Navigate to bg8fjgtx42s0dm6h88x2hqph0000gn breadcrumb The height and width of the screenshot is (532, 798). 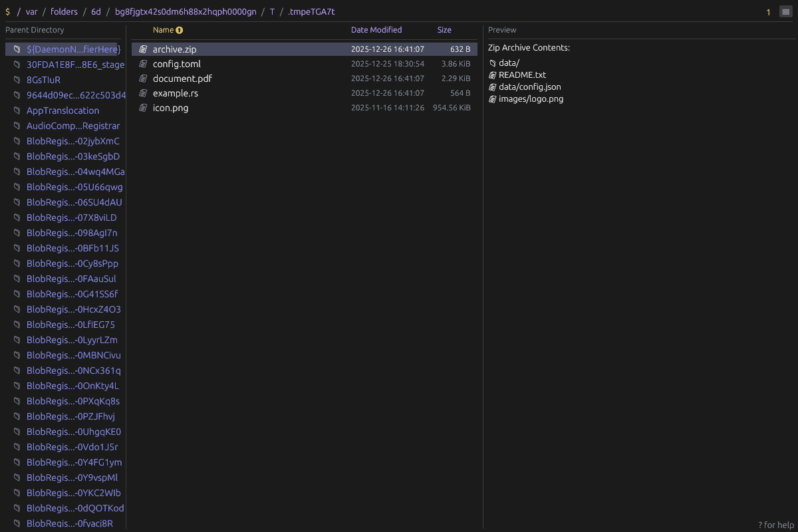(186, 12)
